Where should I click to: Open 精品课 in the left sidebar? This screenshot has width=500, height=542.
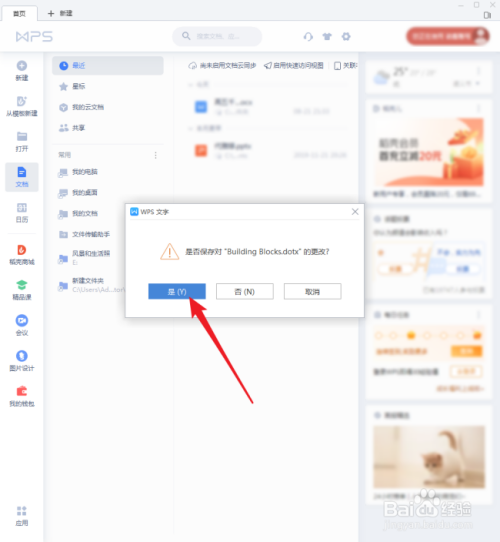click(x=22, y=290)
